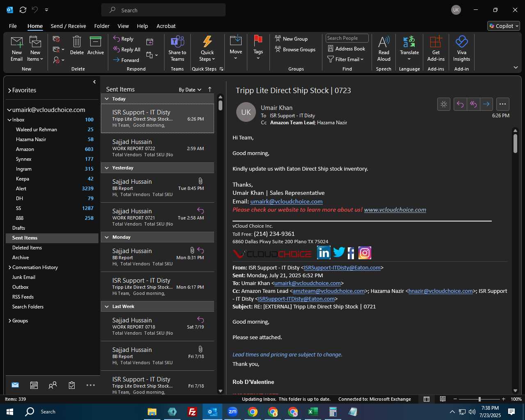Open the Move dropdown
This screenshot has width=525, height=420.
(236, 55)
